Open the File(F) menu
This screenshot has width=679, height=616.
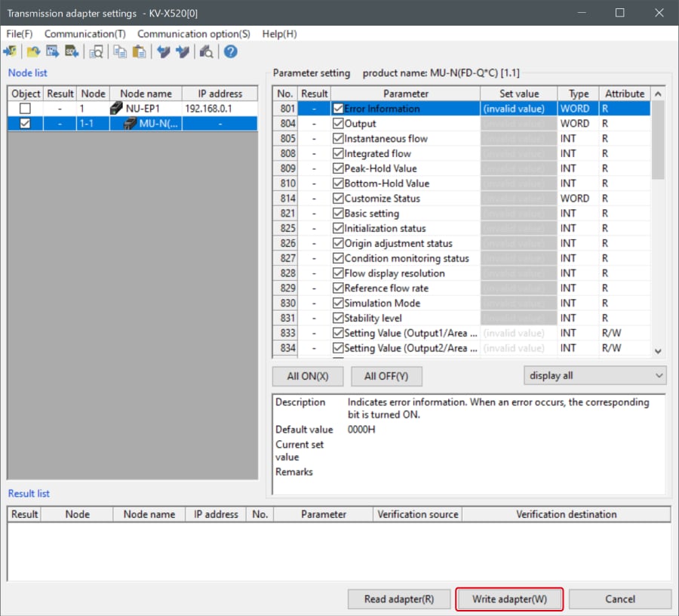pyautogui.click(x=19, y=34)
